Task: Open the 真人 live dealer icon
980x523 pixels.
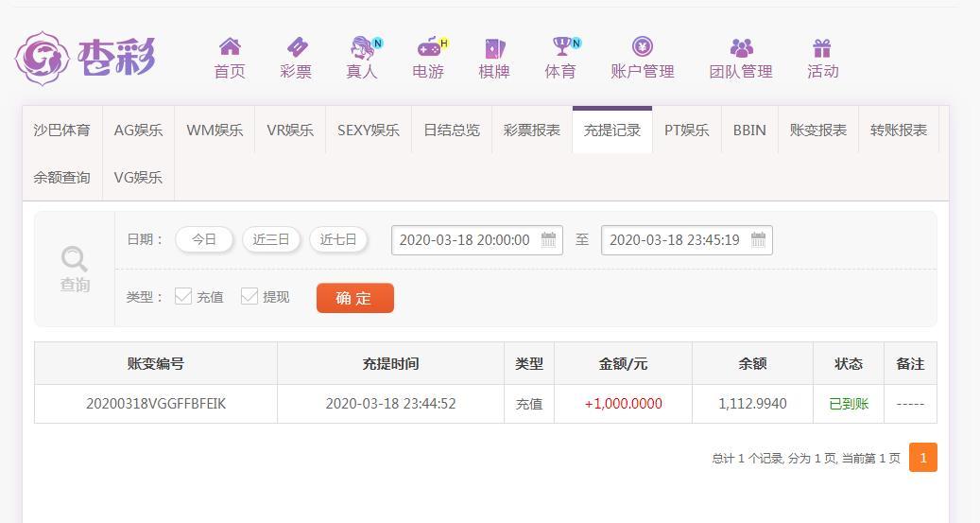Action: coord(363,47)
